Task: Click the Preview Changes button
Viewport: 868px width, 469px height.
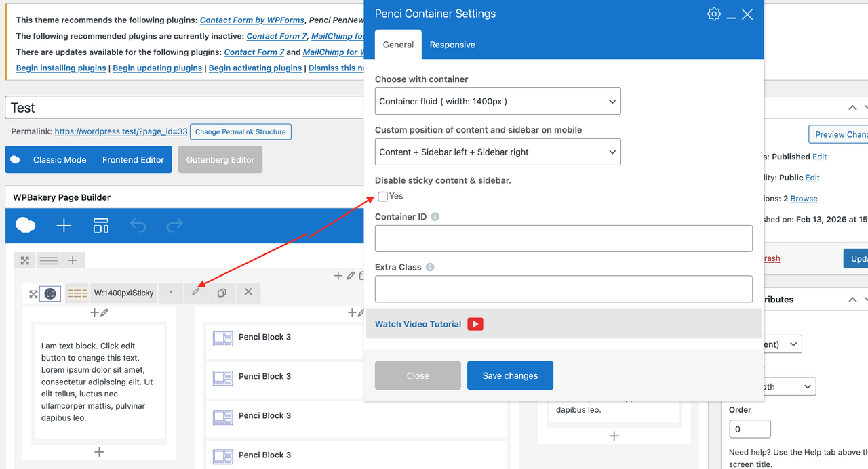Action: pyautogui.click(x=838, y=134)
